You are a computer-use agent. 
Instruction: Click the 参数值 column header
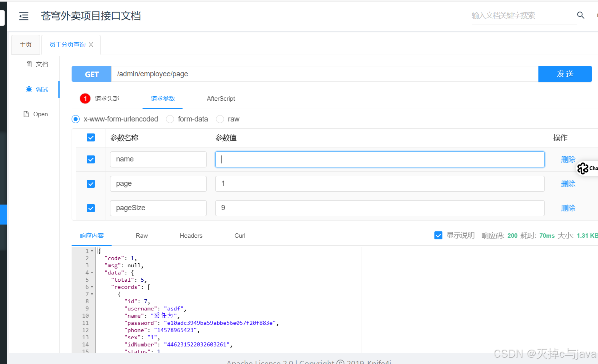tap(226, 138)
